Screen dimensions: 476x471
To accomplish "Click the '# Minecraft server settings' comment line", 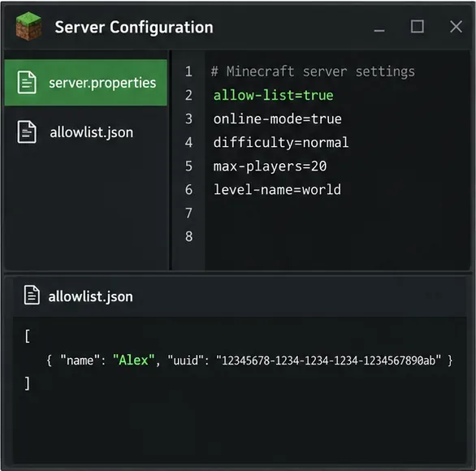I will pyautogui.click(x=313, y=72).
